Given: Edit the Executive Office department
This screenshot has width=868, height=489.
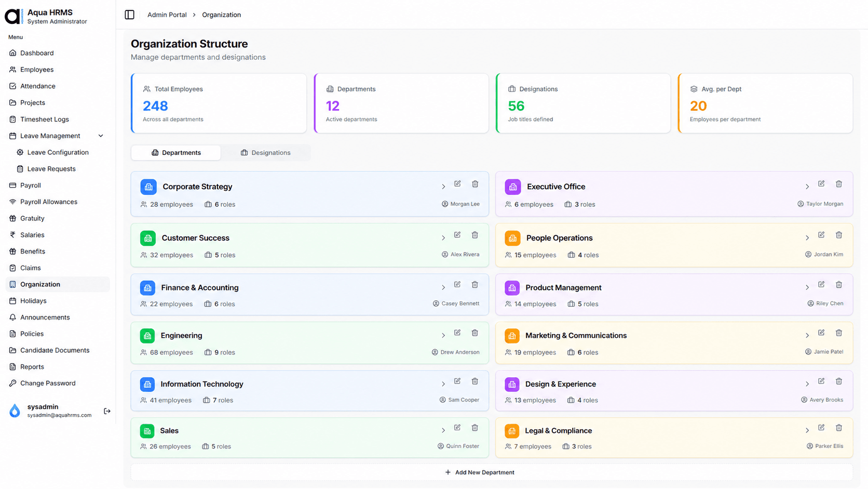Looking at the screenshot, I should (821, 184).
